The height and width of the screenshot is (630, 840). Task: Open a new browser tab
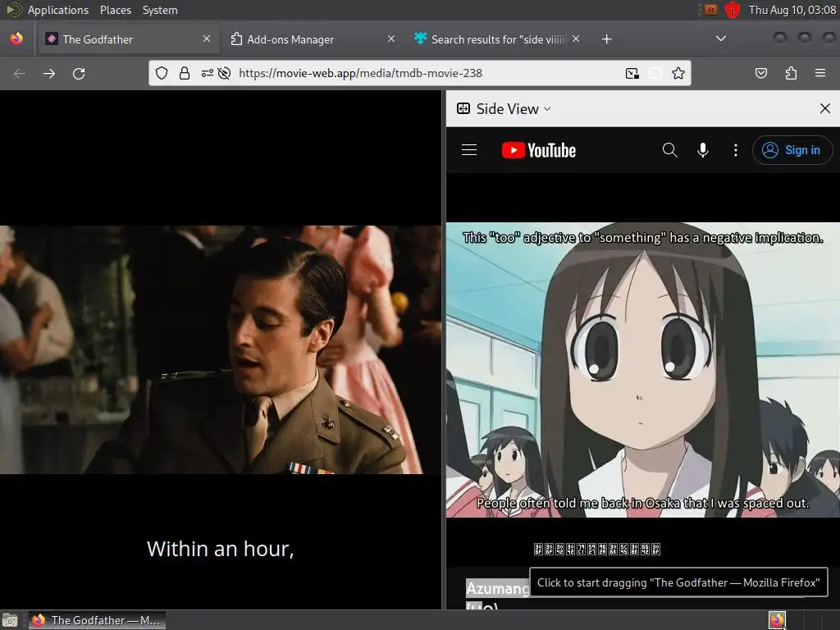606,39
